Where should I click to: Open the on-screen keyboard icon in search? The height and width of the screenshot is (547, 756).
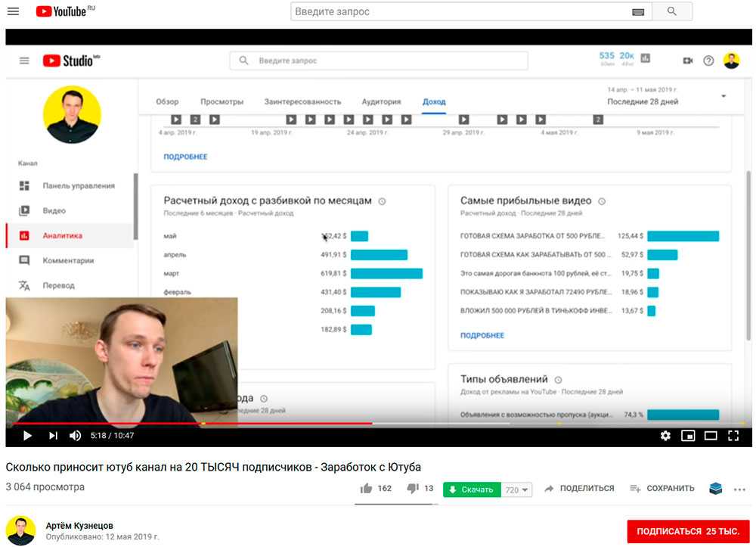tap(638, 12)
